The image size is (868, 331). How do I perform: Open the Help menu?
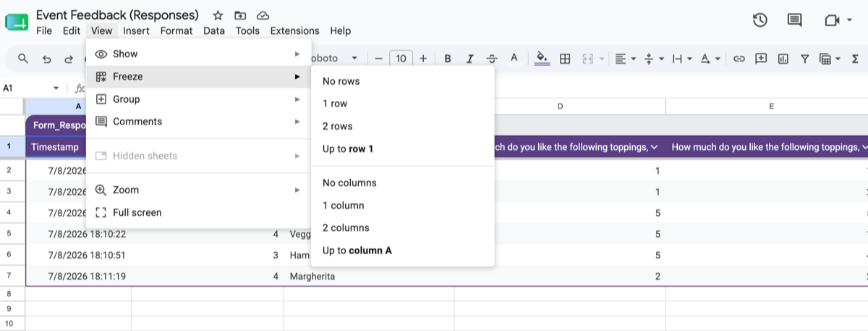(340, 30)
